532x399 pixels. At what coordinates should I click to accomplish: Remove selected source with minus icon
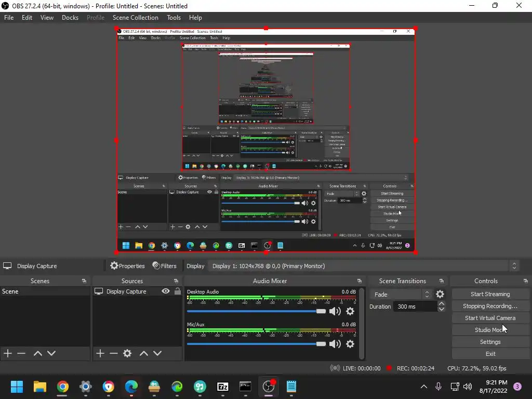(114, 353)
